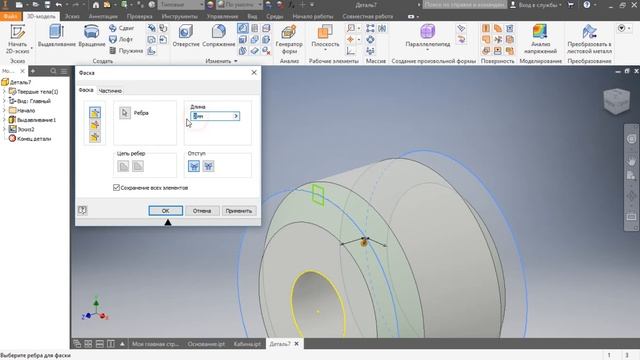Select the Выдавливание (Extrude) tool
Screen dimensions: 640x360
56,36
